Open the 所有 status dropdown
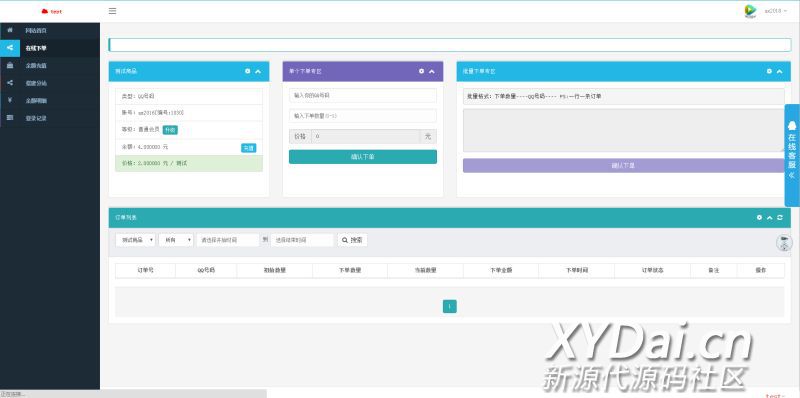800x398 pixels. [x=176, y=240]
